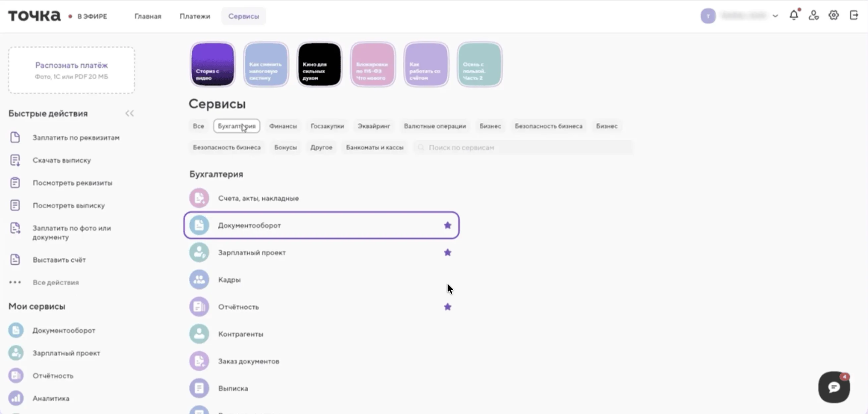Switch to the Платежи tab
The width and height of the screenshot is (868, 414).
[195, 16]
